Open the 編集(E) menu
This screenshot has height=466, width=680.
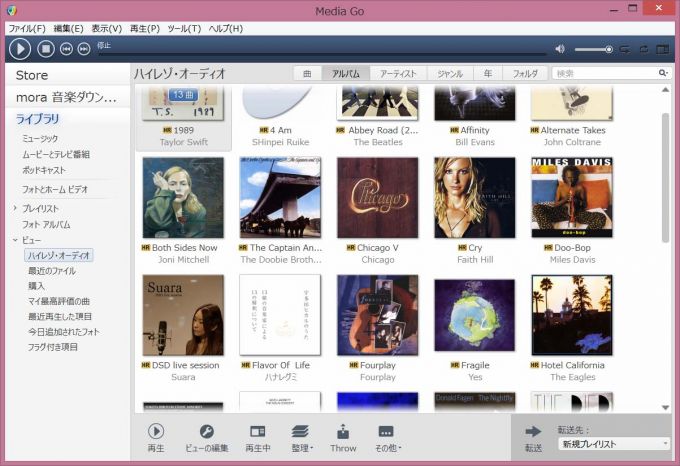68,29
